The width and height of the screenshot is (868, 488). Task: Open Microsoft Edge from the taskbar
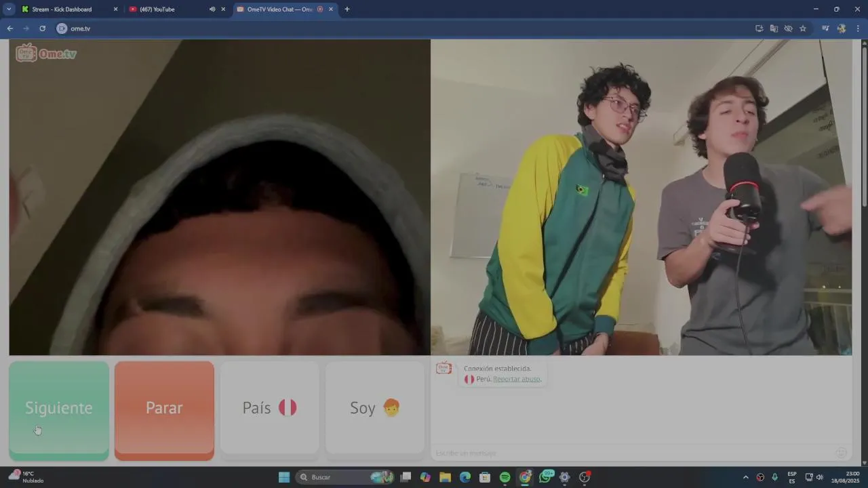click(x=465, y=477)
